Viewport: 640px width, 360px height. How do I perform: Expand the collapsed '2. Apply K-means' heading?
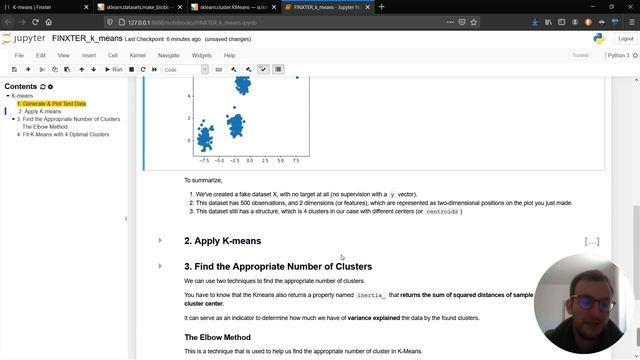(160, 241)
